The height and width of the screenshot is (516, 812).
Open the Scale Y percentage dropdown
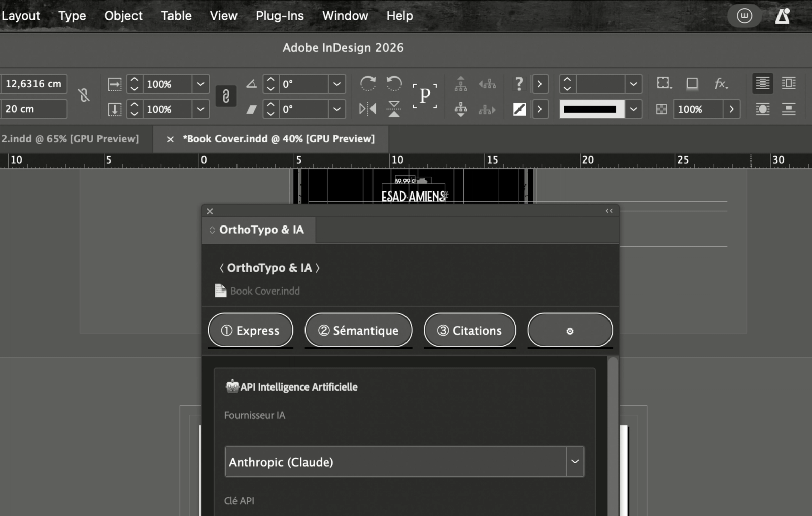(x=200, y=109)
